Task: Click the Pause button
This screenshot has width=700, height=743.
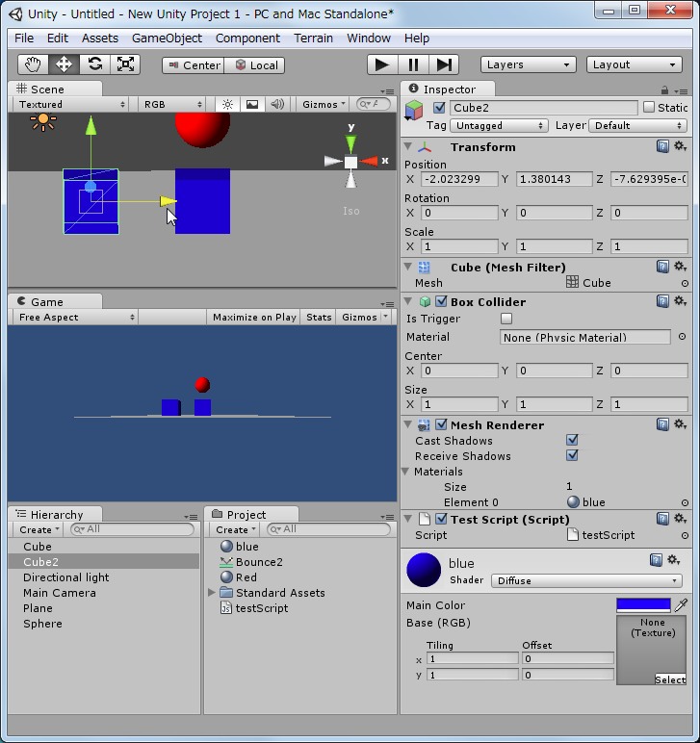Action: (x=413, y=64)
